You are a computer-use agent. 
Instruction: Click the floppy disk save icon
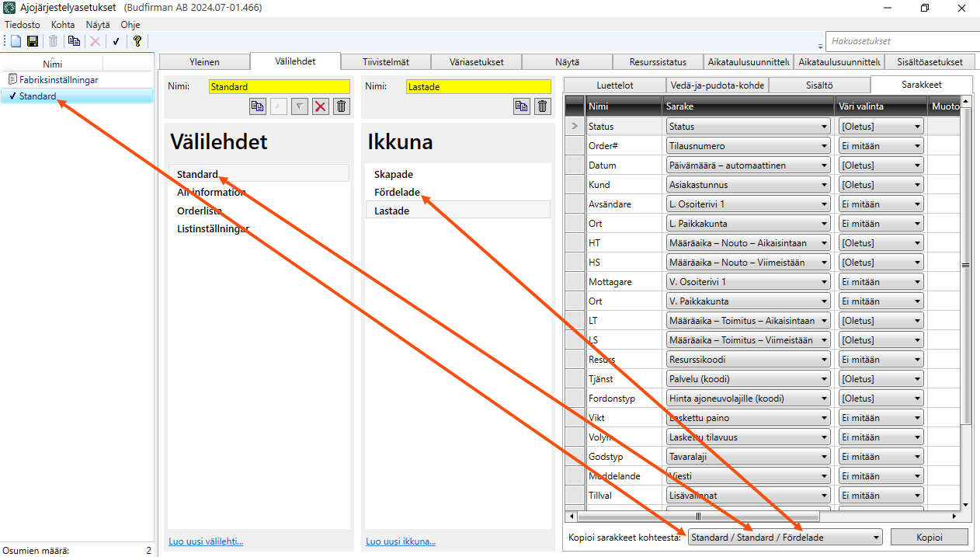coord(33,41)
